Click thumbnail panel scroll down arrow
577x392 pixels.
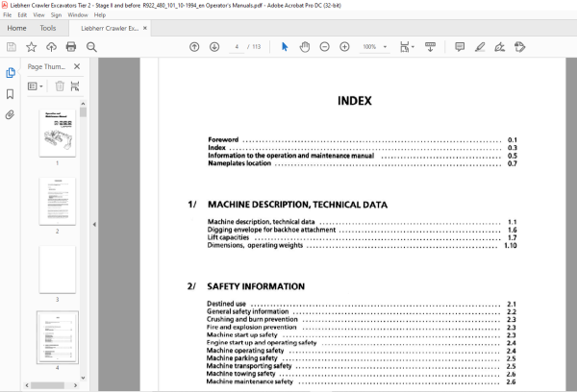[83, 378]
